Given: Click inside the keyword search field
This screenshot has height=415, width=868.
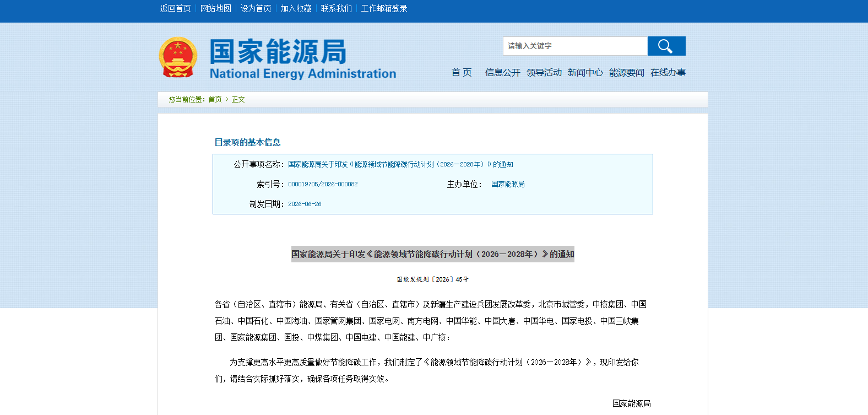Looking at the screenshot, I should 575,46.
